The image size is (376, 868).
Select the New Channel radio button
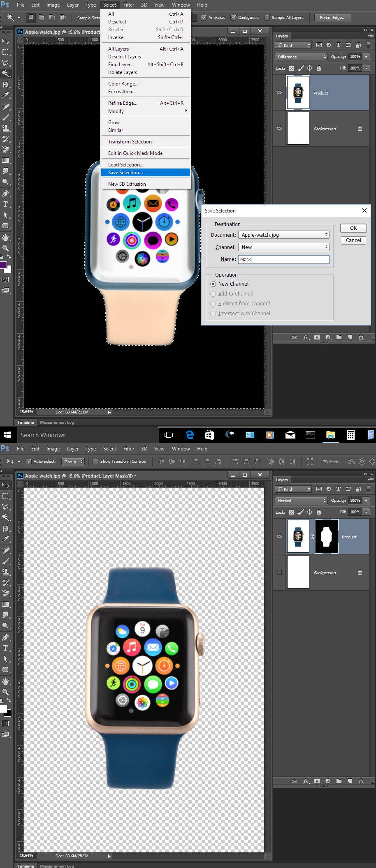point(213,284)
